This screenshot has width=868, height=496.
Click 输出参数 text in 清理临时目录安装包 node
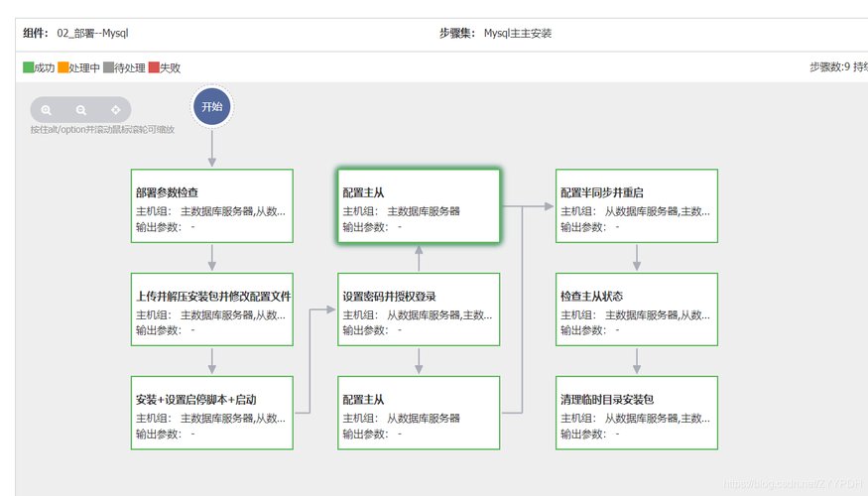point(581,434)
